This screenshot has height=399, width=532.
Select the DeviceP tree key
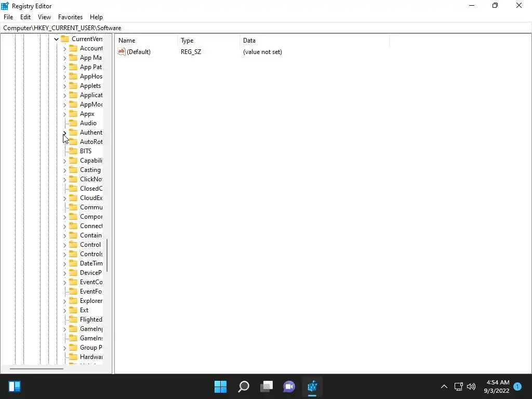[90, 272]
